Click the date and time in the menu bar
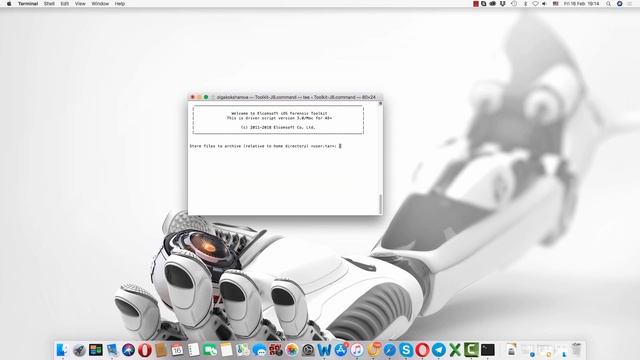The height and width of the screenshot is (360, 640). point(582,4)
